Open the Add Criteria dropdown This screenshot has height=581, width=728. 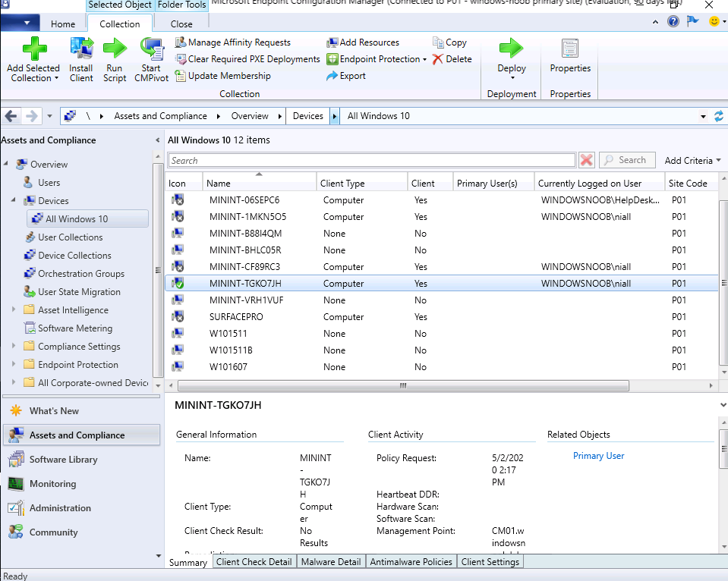click(693, 161)
